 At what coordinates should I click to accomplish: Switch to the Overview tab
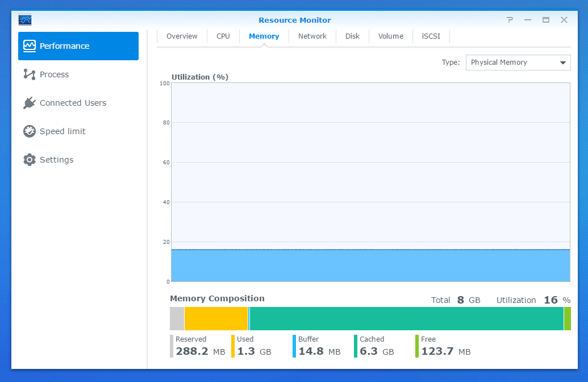coord(182,36)
